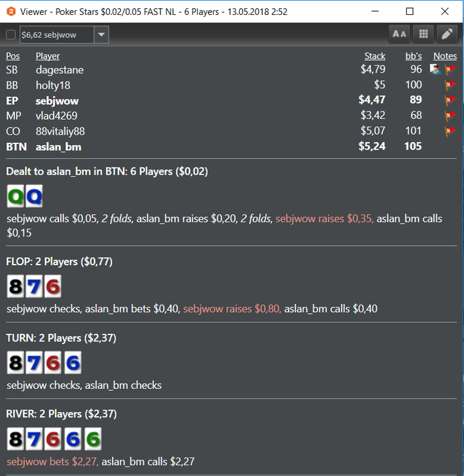Open the $6,62 sebjwow combo box
The image size is (464, 476).
[x=65, y=35]
